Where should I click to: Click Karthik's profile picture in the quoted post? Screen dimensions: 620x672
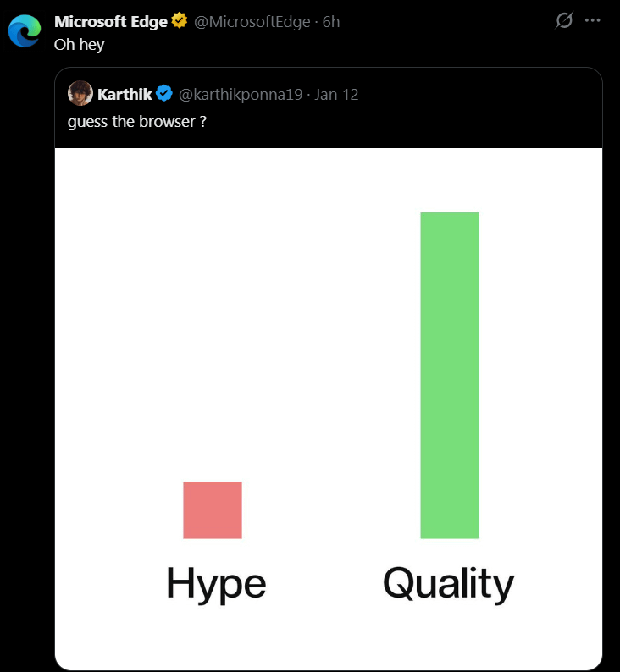coord(80,94)
